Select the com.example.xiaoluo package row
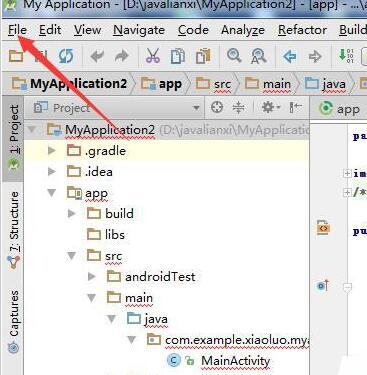This screenshot has width=367, height=375. point(167,340)
